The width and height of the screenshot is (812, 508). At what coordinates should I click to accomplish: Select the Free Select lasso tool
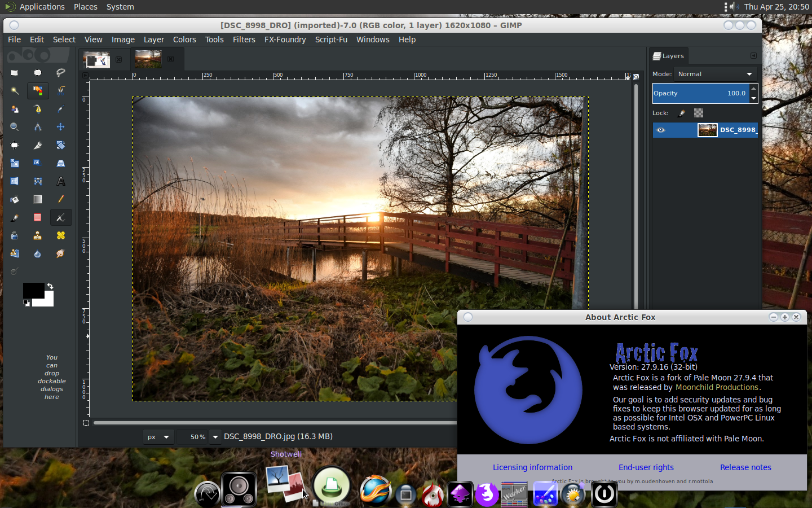[60, 73]
